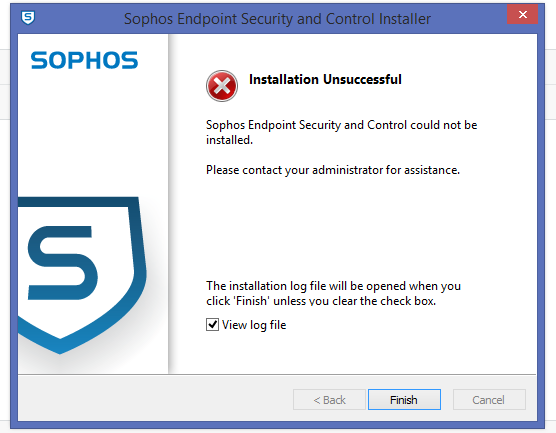Viewport: 556px width, 433px height.
Task: Select the 'Installation Unsuccessful' heading
Action: (325, 79)
